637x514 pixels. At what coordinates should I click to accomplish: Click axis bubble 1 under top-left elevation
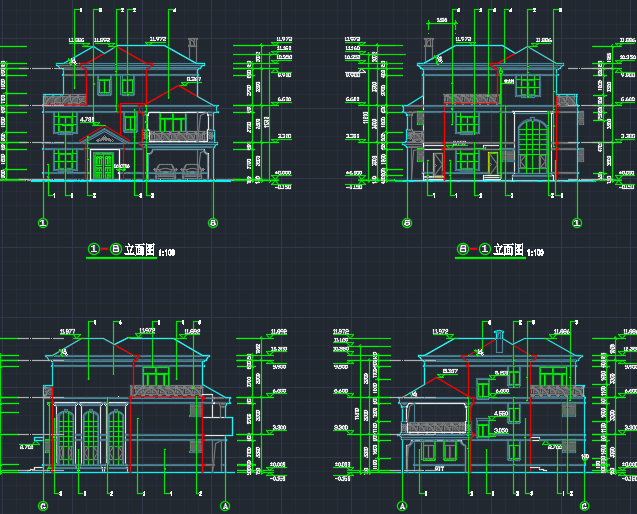coord(43,222)
